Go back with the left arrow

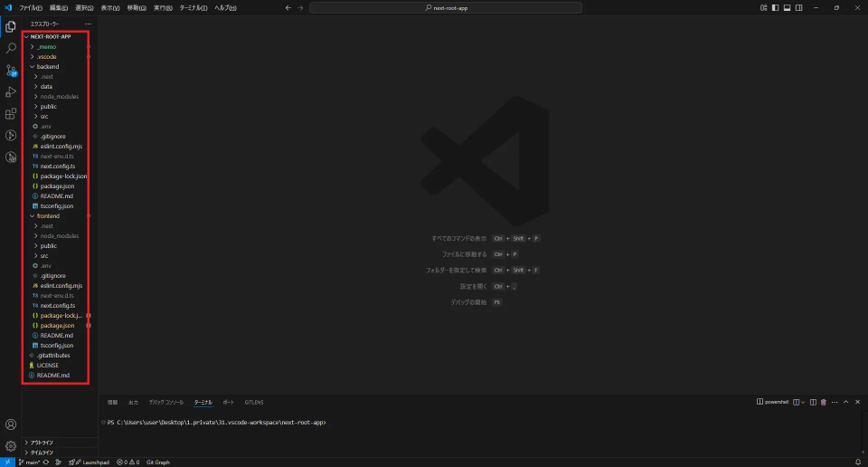point(288,8)
